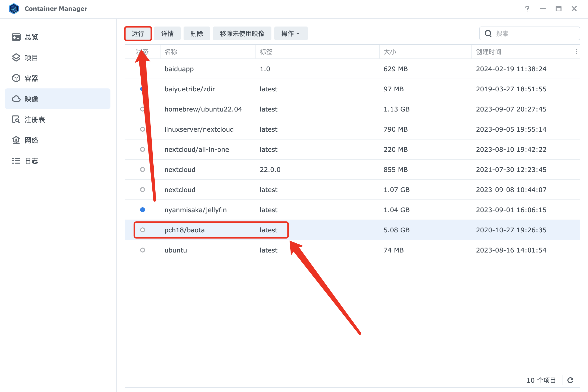Select the baiduapp image row
The height and width of the screenshot is (392, 588).
(352, 69)
